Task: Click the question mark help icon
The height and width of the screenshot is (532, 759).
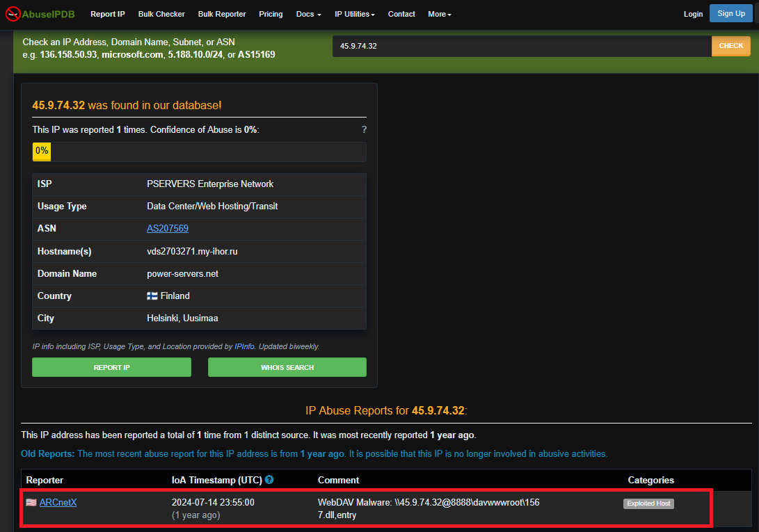Action: [364, 130]
